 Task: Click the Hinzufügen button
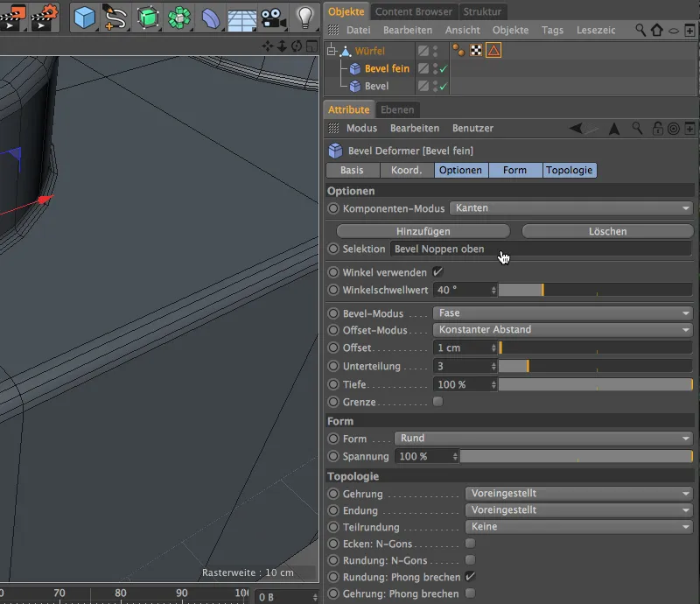(x=423, y=231)
